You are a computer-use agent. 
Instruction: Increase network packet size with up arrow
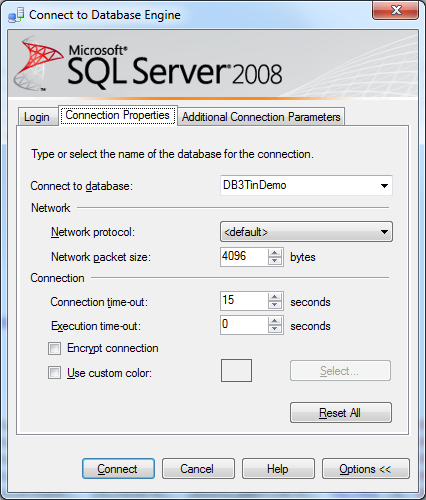[x=275, y=253]
